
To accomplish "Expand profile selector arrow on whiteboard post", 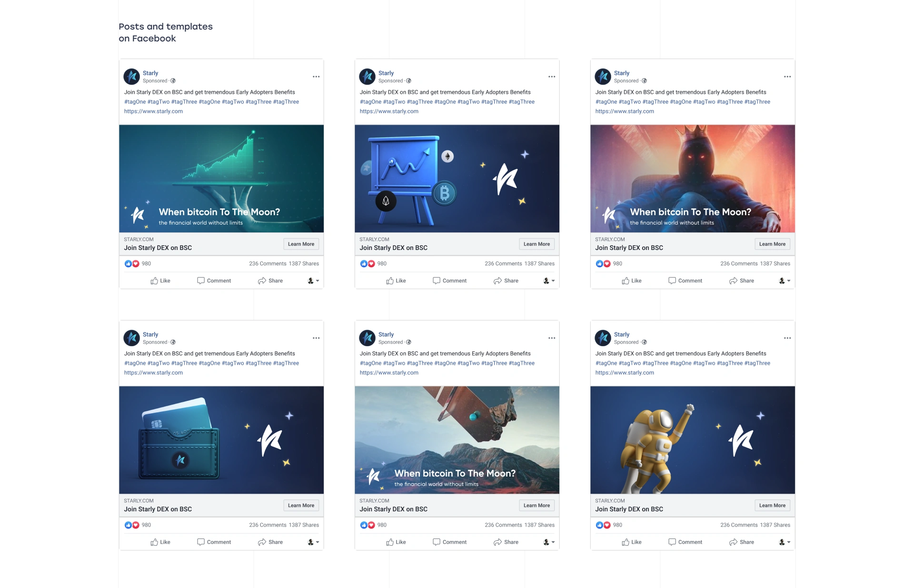I will [553, 281].
